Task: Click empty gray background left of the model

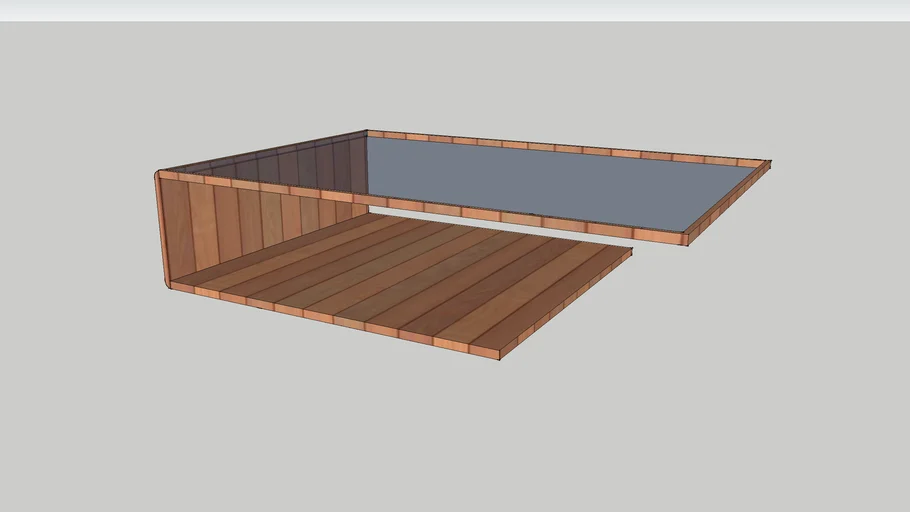Action: 70,250
